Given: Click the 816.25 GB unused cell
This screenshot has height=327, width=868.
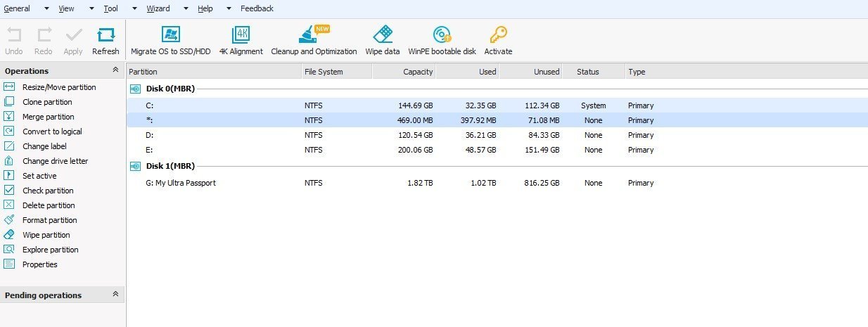Looking at the screenshot, I should (542, 183).
